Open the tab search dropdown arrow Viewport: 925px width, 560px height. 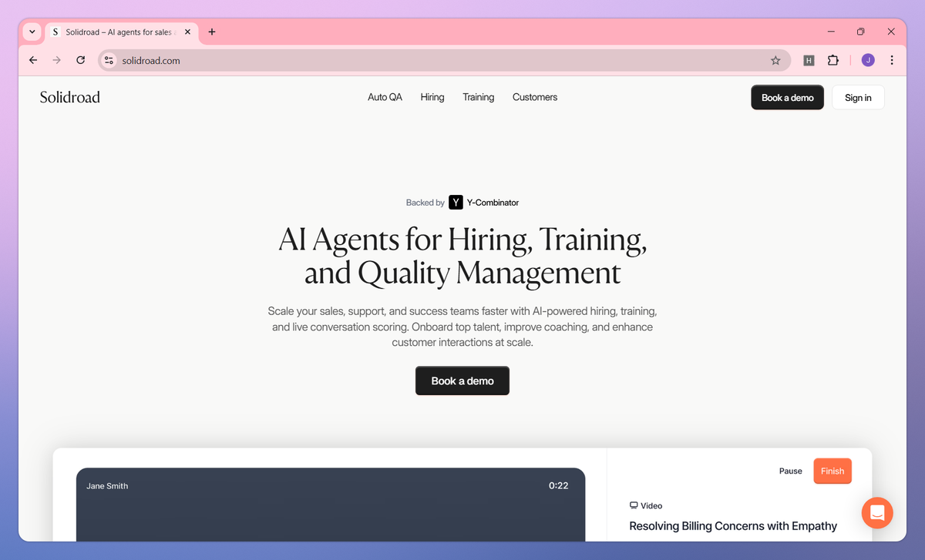tap(32, 32)
